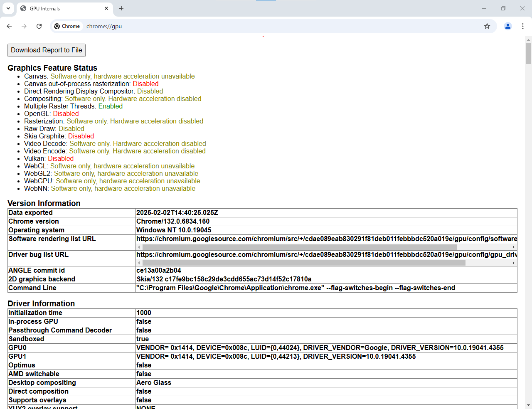Click the WebGPU status text

coord(128,181)
